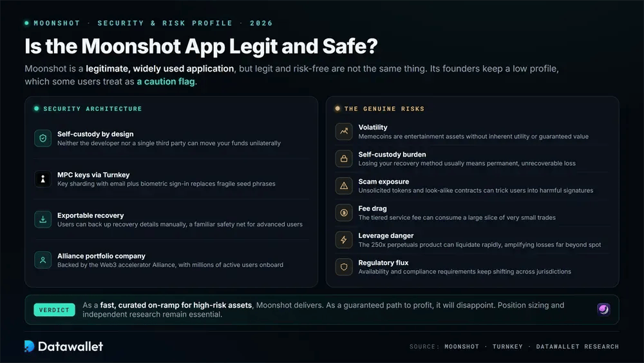Image resolution: width=644 pixels, height=363 pixels.
Task: Click the green dot before MOONSHOT header
Action: 26,23
